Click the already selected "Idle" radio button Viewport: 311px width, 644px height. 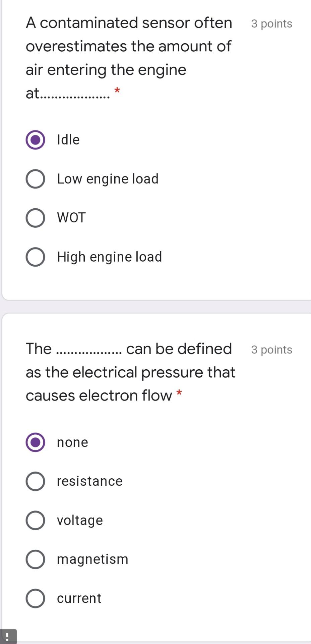pos(35,140)
